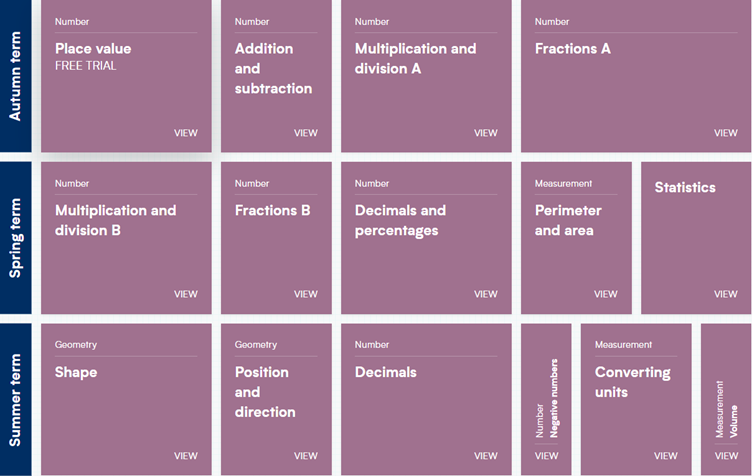Click VIEW on Perimeter and area
Screen dimensions: 752x476
(x=605, y=294)
